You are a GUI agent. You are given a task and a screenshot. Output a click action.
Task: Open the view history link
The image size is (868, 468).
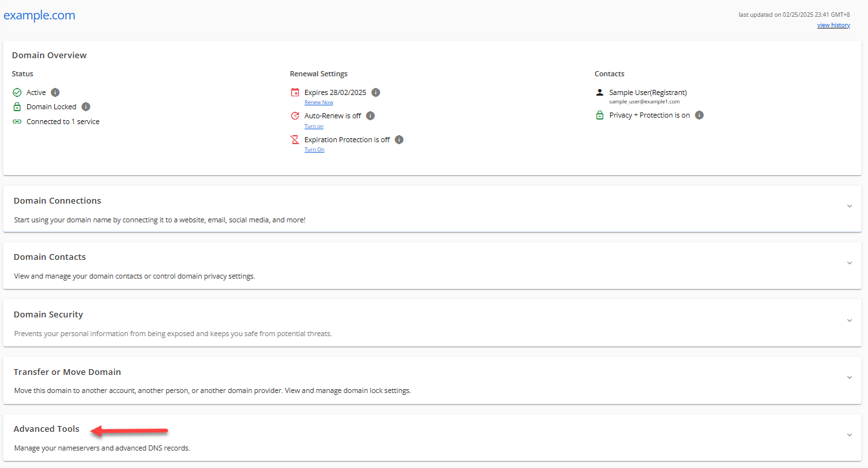[x=833, y=25]
